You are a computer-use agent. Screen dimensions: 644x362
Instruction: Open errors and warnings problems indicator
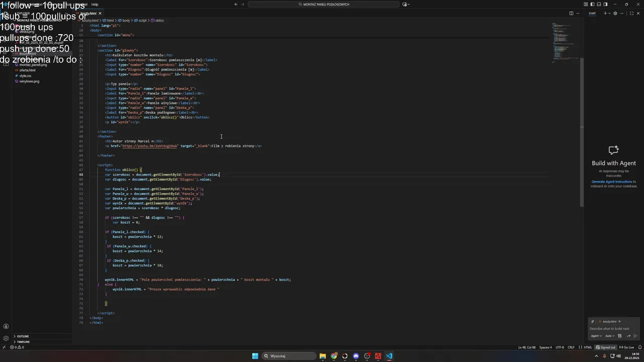[17, 347]
